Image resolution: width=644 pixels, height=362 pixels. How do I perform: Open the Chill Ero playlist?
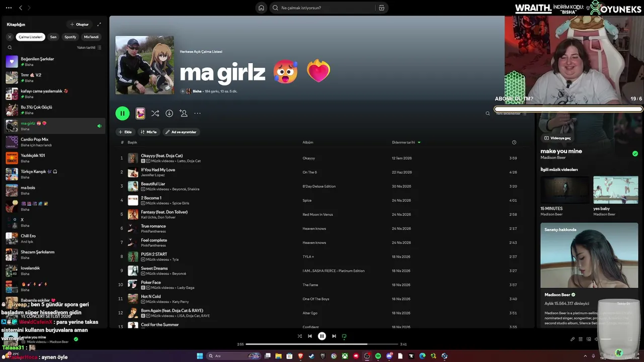(x=55, y=238)
